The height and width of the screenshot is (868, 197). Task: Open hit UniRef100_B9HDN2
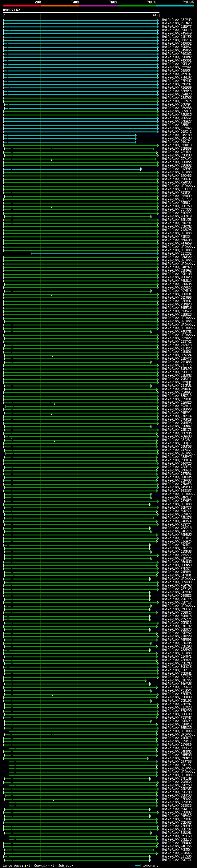[177, 57]
